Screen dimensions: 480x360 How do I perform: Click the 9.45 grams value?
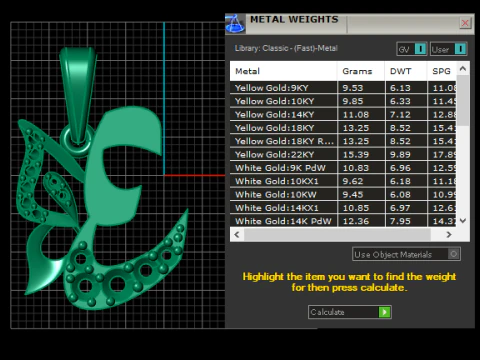(353, 195)
